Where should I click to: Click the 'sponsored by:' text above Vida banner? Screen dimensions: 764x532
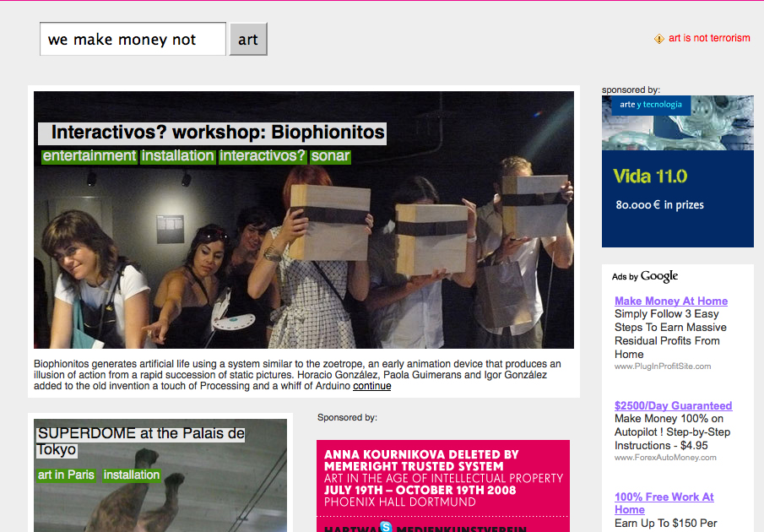[x=631, y=90]
